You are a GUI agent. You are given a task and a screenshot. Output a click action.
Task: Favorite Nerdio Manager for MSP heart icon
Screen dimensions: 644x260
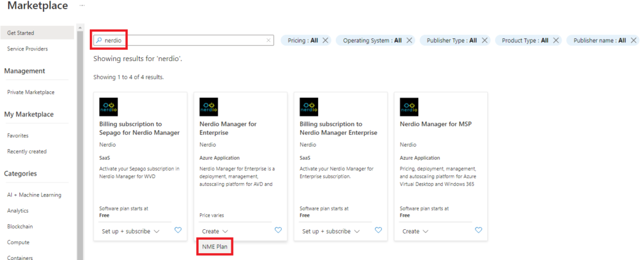[479, 230]
